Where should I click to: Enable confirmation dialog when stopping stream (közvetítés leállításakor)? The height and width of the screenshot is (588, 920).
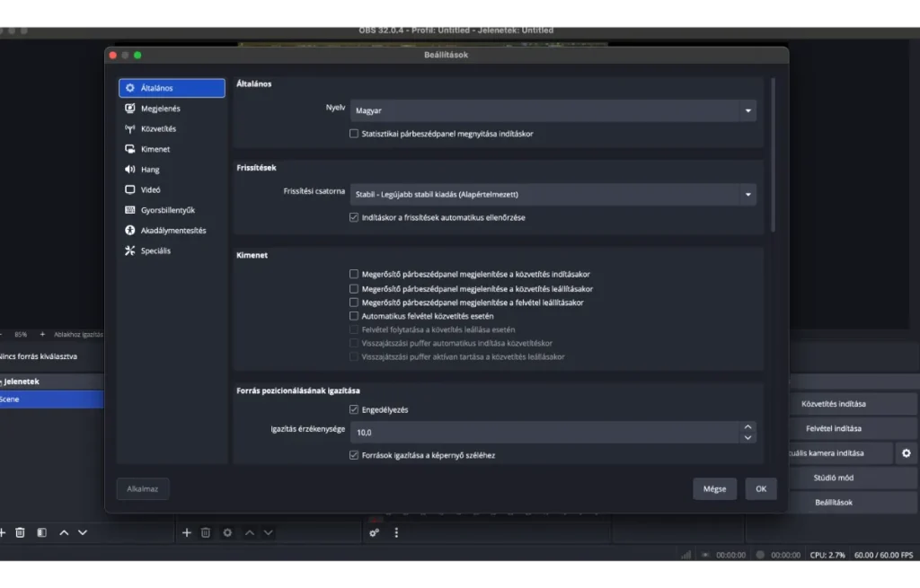point(354,289)
